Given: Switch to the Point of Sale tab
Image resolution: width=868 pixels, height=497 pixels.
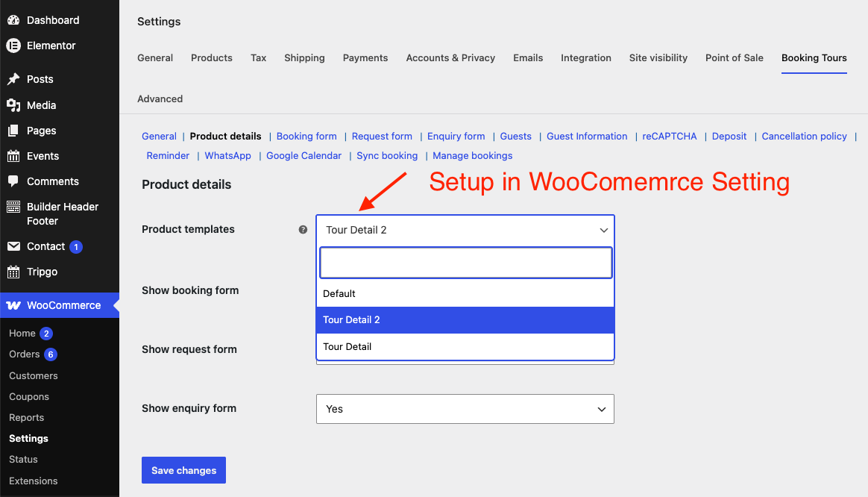Looking at the screenshot, I should [734, 57].
